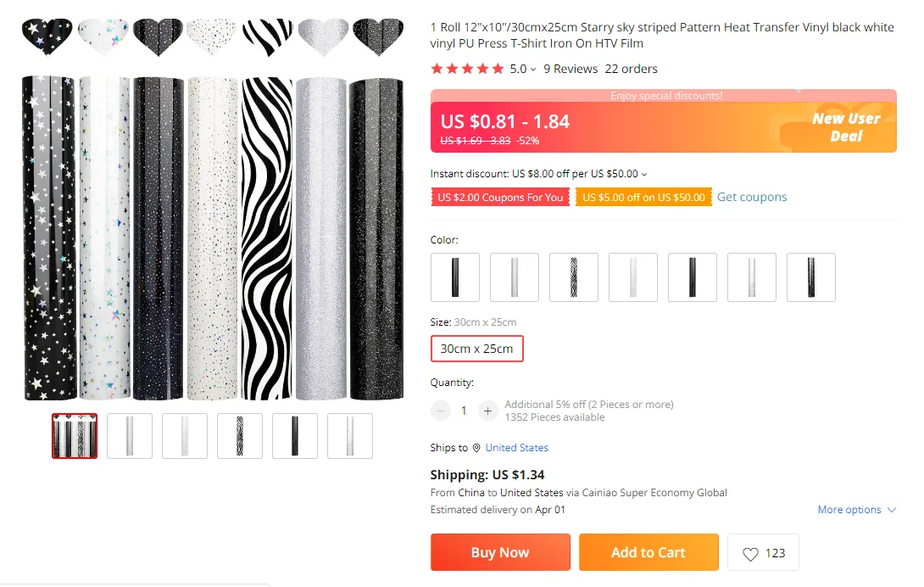Screen dimensions: 924x587
Task: Select the first thumbnail showing all rolls
Action: click(x=75, y=436)
